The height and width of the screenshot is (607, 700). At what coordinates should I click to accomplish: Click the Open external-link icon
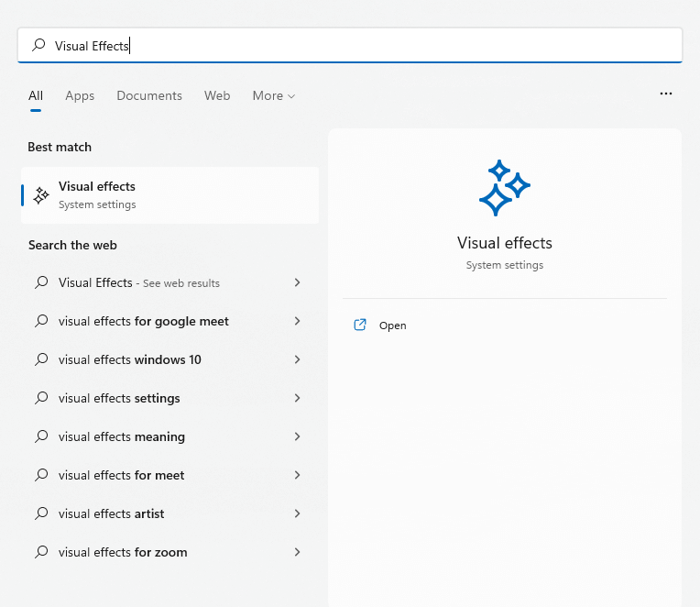[x=360, y=325]
